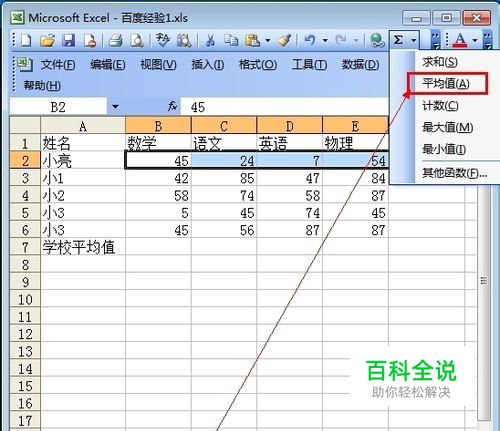Select cell B4 containing 58
Image resolution: width=500 pixels, height=431 pixels.
click(x=158, y=195)
